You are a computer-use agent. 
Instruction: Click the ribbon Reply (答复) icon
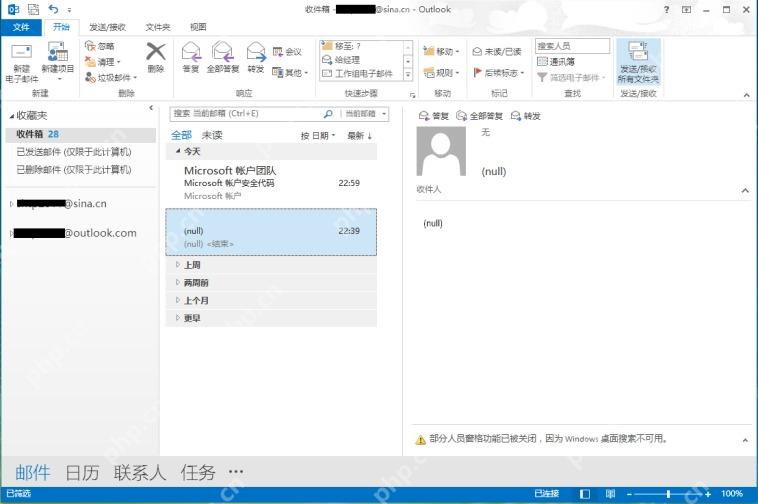pyautogui.click(x=191, y=52)
